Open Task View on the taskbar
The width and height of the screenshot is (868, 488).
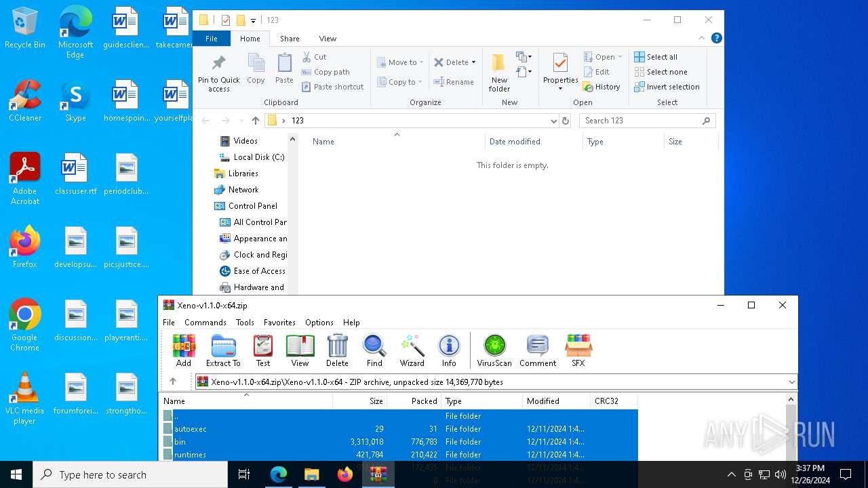click(245, 474)
